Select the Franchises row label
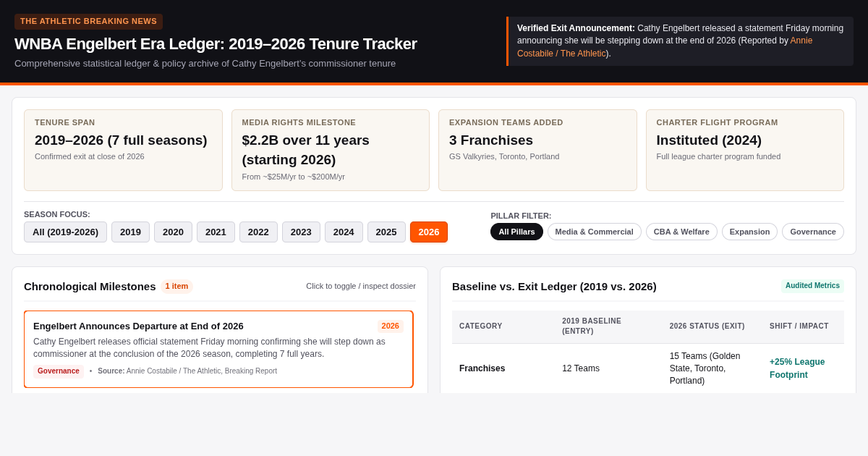This screenshot has width=868, height=456. (x=482, y=368)
